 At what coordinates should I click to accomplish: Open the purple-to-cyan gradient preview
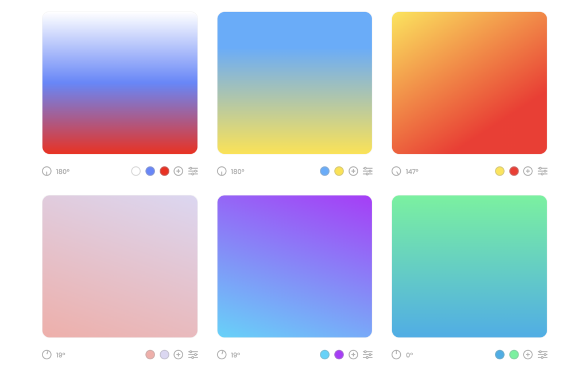point(295,266)
